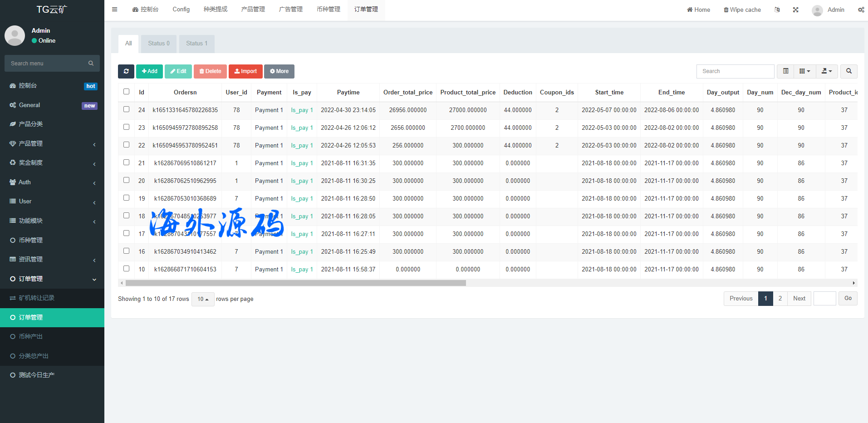Click the table Search input field
Screen dimensions: 868x423
(x=735, y=71)
